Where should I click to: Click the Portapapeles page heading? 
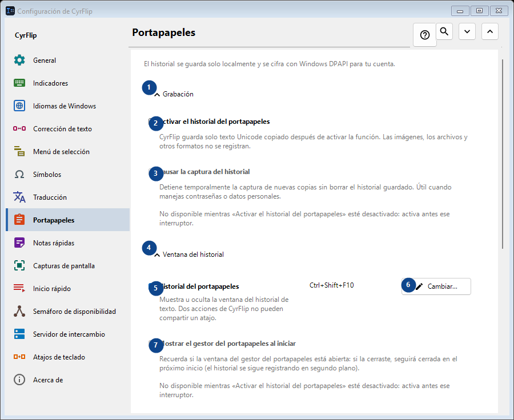[x=163, y=33]
